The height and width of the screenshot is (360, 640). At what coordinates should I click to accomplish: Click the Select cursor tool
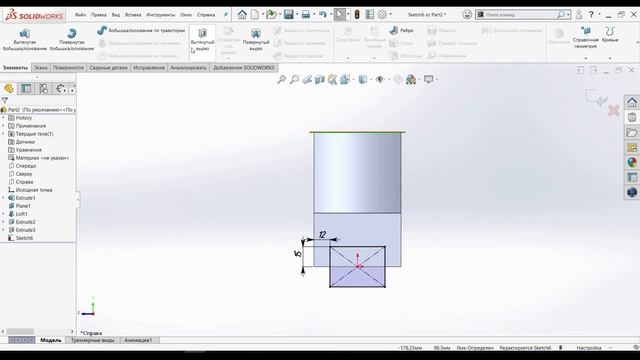339,15
